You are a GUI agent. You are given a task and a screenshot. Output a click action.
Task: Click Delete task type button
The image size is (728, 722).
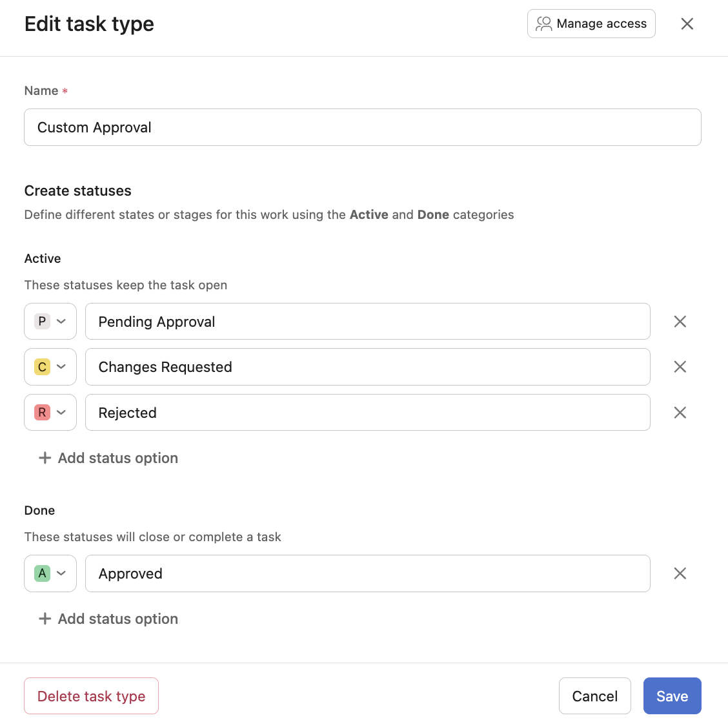tap(92, 696)
